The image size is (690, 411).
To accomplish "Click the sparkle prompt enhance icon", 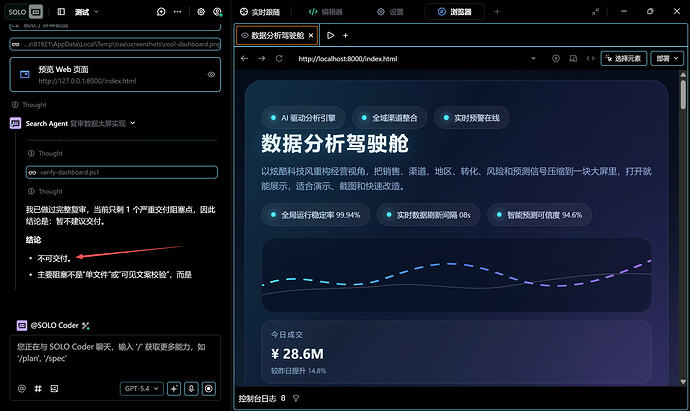I will (x=174, y=388).
